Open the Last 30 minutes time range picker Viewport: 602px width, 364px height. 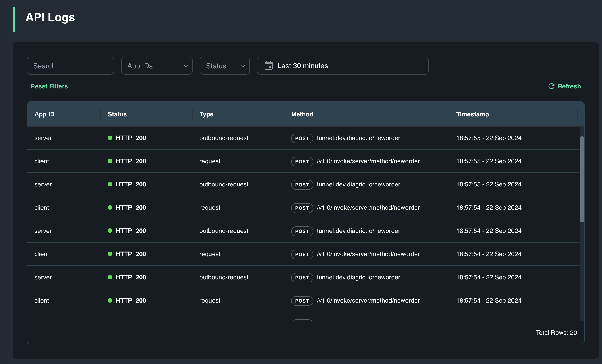[343, 66]
